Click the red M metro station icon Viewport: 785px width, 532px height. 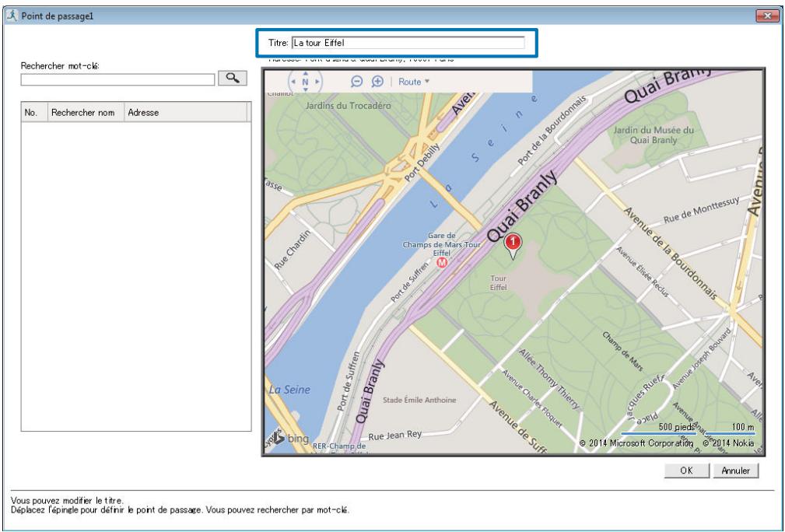tap(442, 262)
